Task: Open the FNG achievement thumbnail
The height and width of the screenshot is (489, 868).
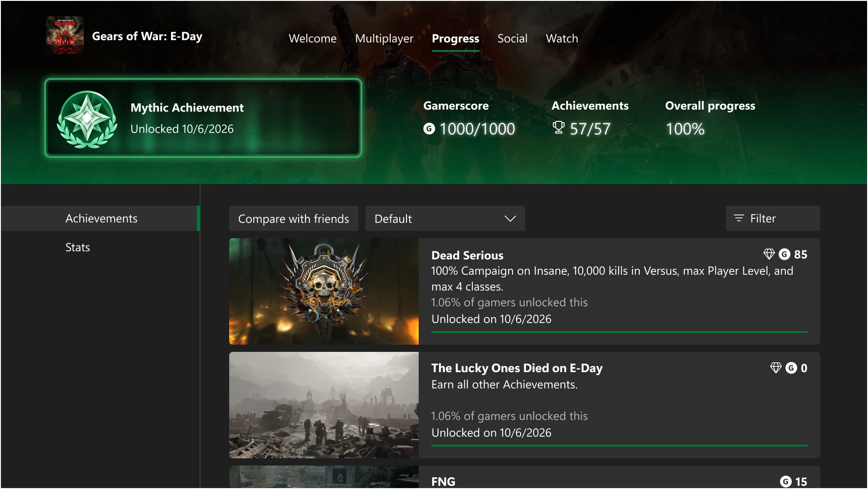Action: coord(324,477)
